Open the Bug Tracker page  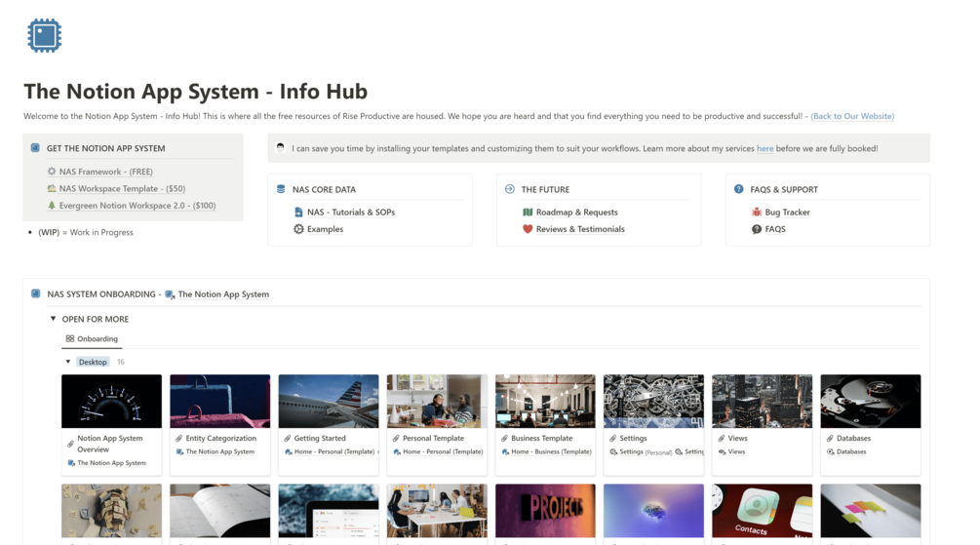coord(788,212)
